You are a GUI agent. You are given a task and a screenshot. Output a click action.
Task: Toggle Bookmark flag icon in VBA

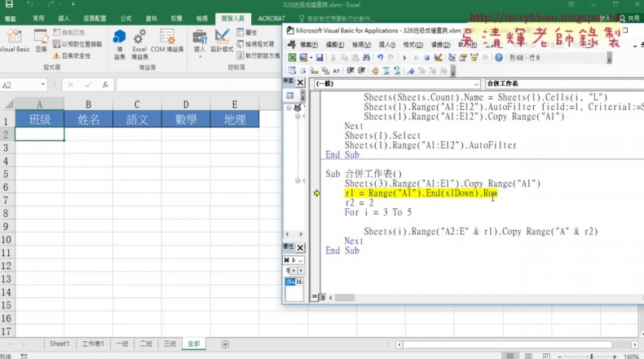point(411,71)
